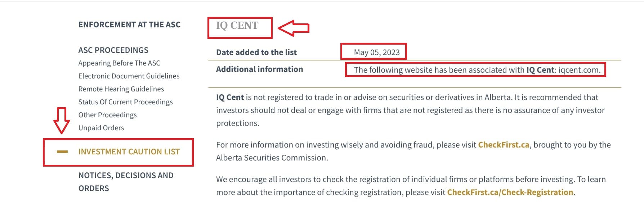Go to the Unpaid Orders page

101,128
